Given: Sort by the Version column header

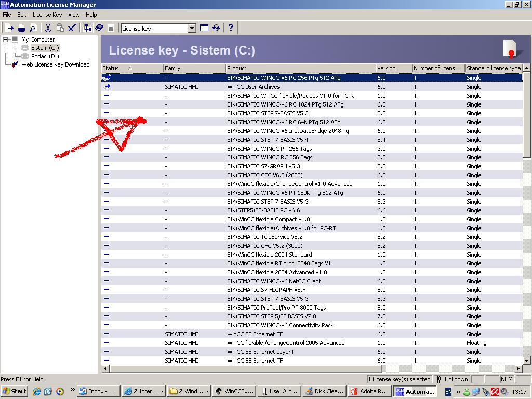Looking at the screenshot, I should pyautogui.click(x=394, y=68).
